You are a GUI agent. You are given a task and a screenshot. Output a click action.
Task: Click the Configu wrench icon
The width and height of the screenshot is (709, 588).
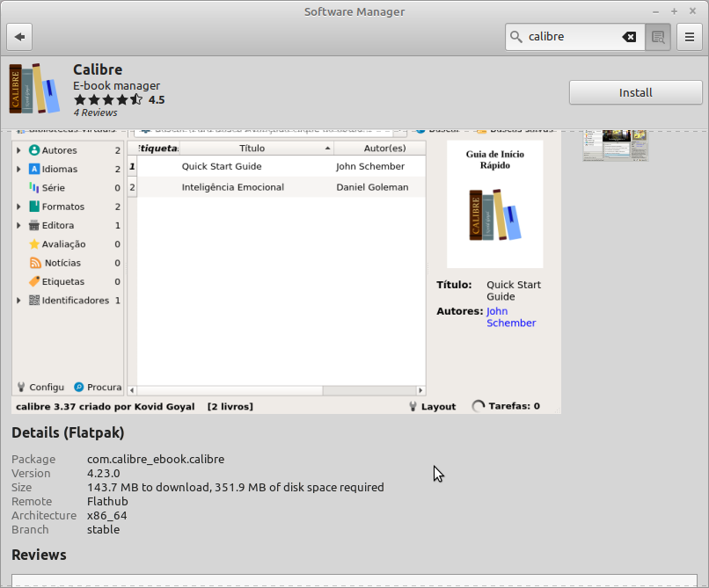pyautogui.click(x=21, y=387)
